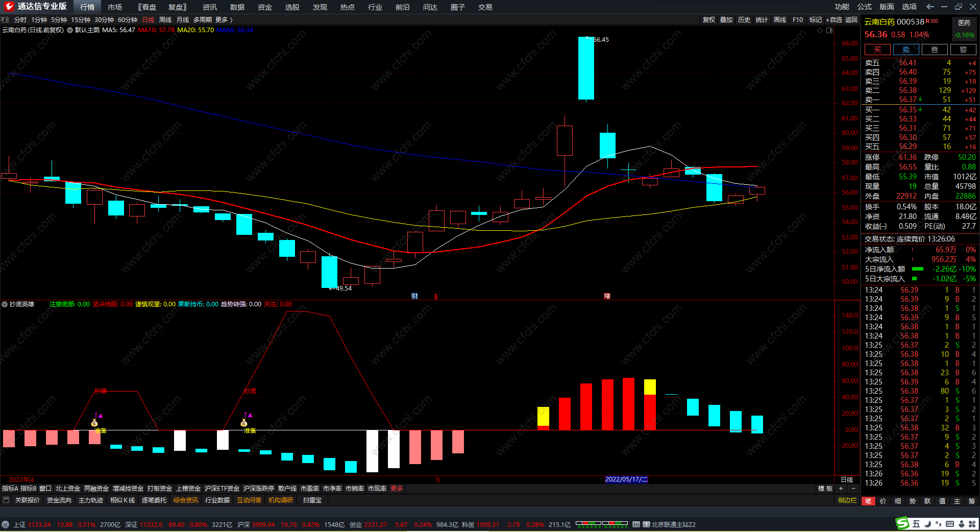Viewport: 980px width, 532px height.
Task: Click the Sogou input method S logo
Action: [x=902, y=523]
